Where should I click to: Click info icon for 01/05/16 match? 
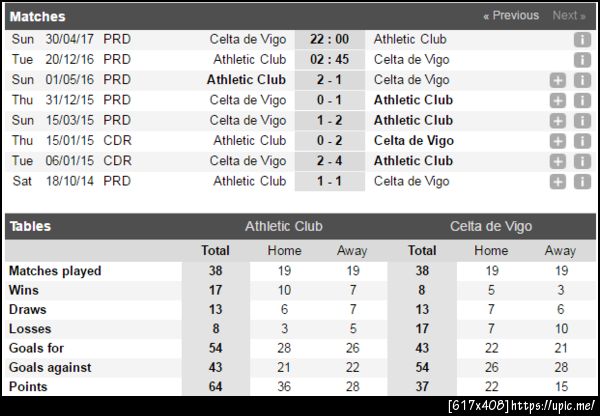click(582, 80)
